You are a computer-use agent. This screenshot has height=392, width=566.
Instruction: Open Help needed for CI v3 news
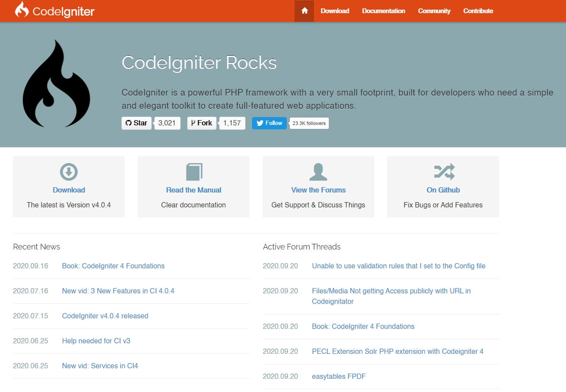96,341
